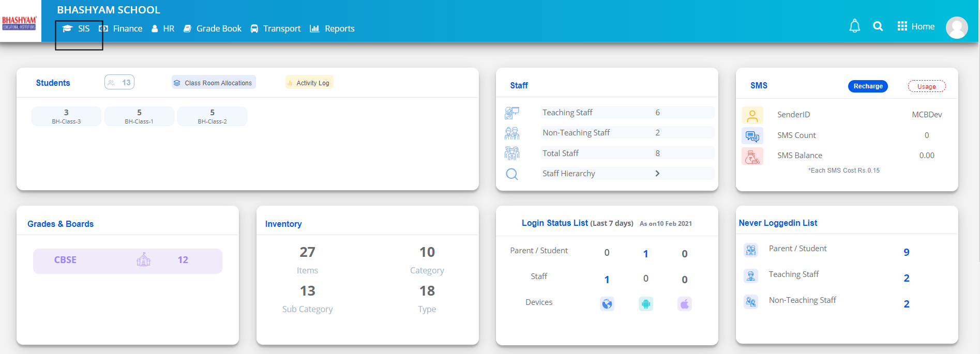Open the user profile avatar

[x=957, y=27]
